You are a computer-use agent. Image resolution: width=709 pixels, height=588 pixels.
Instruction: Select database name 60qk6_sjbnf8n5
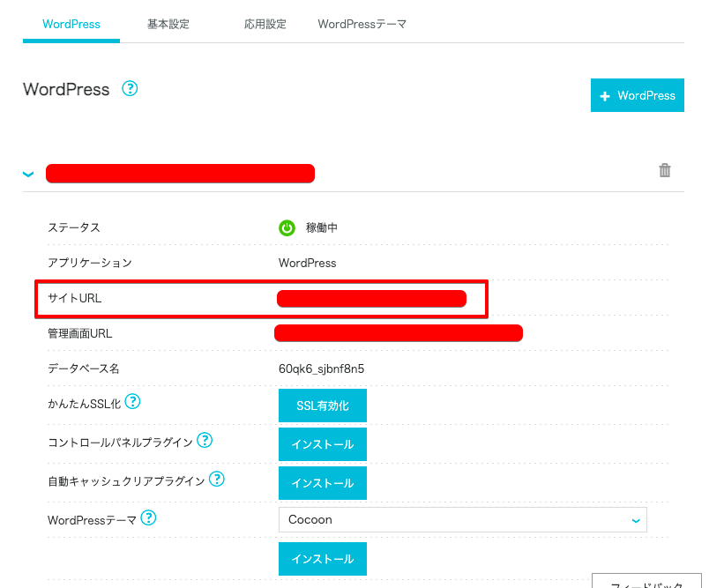[321, 368]
